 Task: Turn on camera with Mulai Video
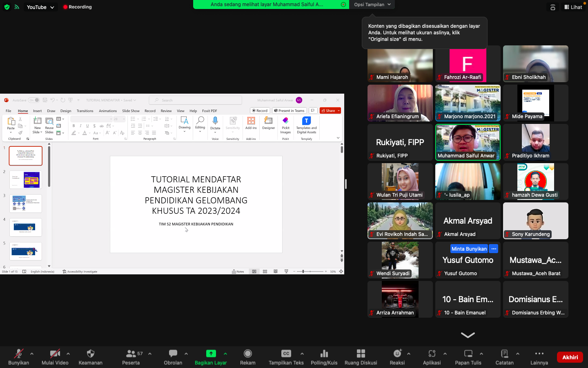pos(55,354)
